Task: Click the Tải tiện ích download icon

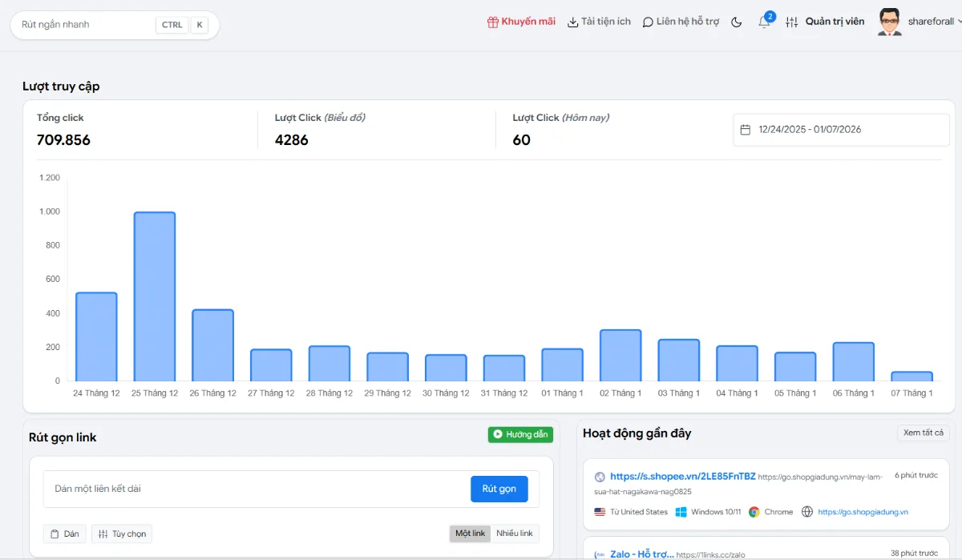Action: [x=572, y=22]
